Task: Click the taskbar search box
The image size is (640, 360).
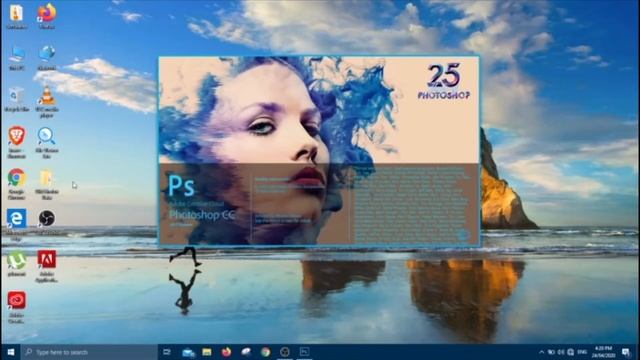Action: coord(89,352)
